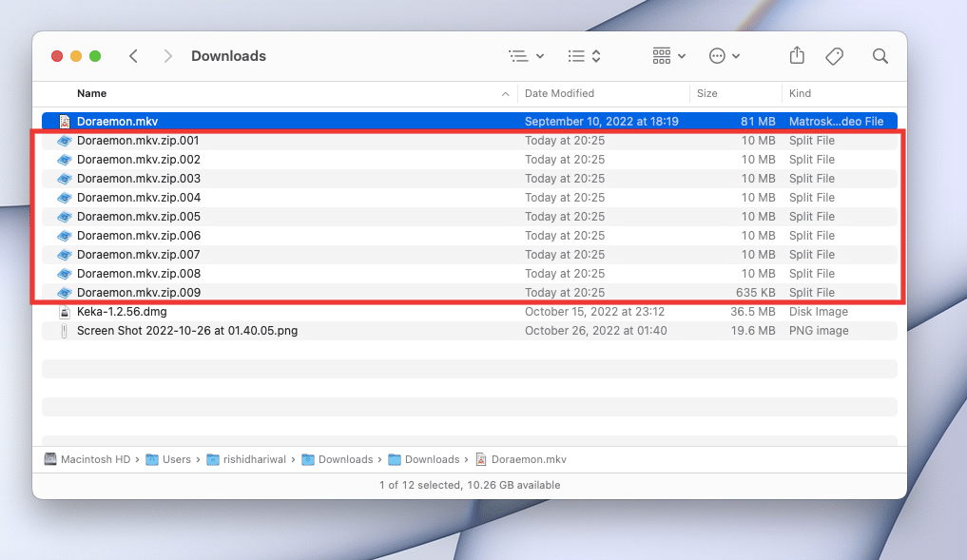Viewport: 967px width, 560px height.
Task: Click the Downloads window title
Action: 229,56
